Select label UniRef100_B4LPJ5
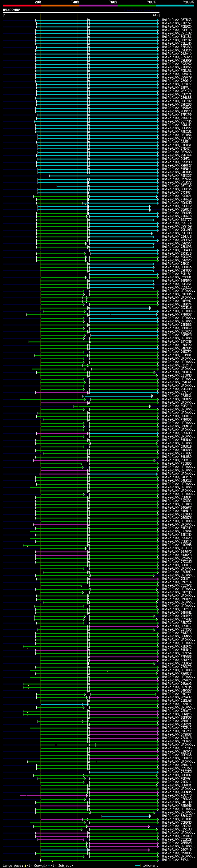Image resolution: width=197 pixels, height=868 pixels. pyautogui.click(x=177, y=478)
